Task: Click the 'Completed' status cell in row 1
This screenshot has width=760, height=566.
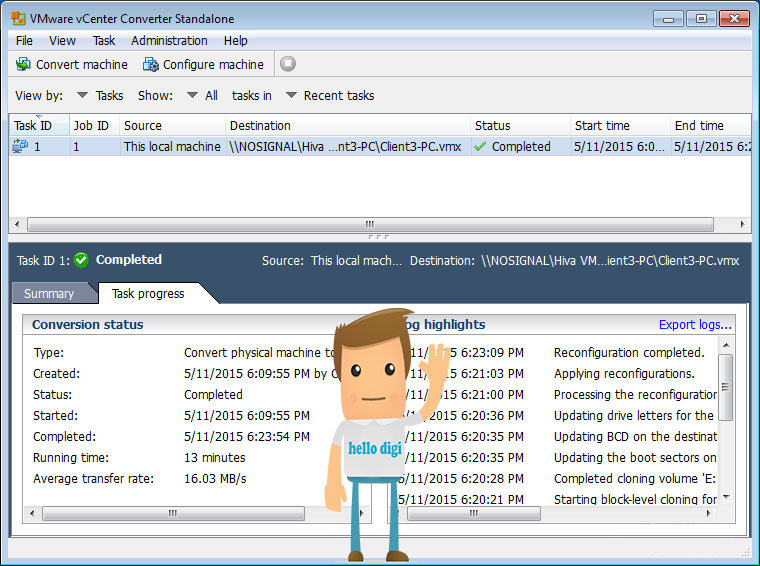Action: click(x=521, y=146)
